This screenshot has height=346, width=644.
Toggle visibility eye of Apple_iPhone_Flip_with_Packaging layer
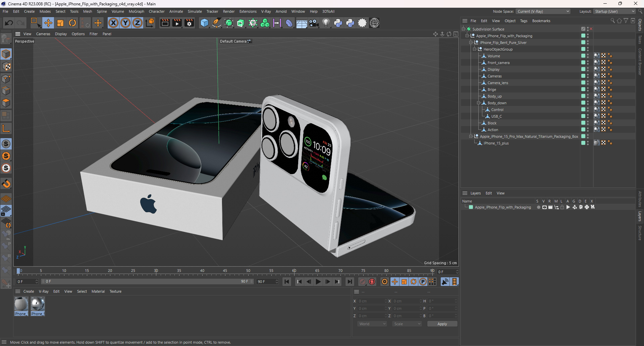[x=544, y=207]
